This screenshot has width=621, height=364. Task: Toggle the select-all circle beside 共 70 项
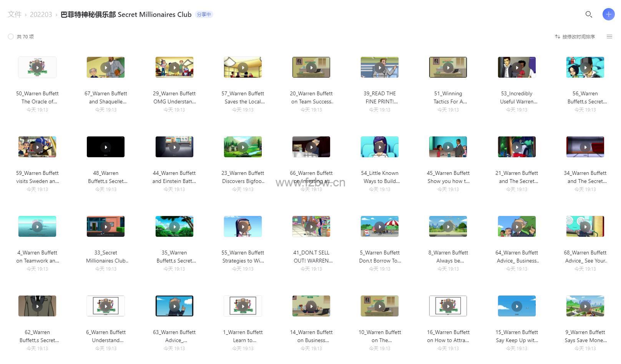coord(11,37)
